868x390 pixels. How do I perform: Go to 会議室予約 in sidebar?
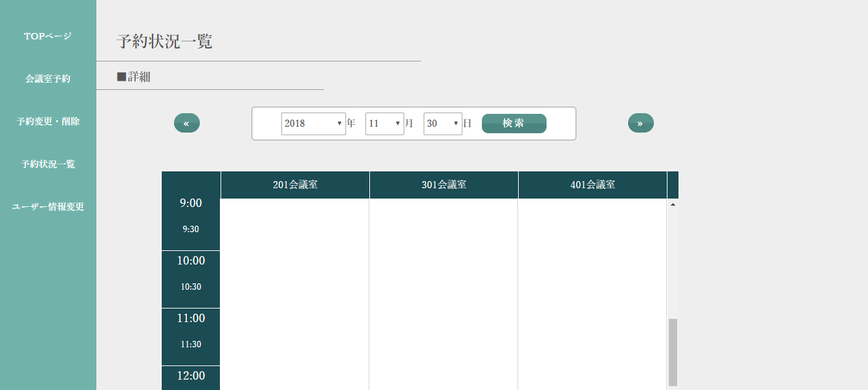(x=48, y=79)
